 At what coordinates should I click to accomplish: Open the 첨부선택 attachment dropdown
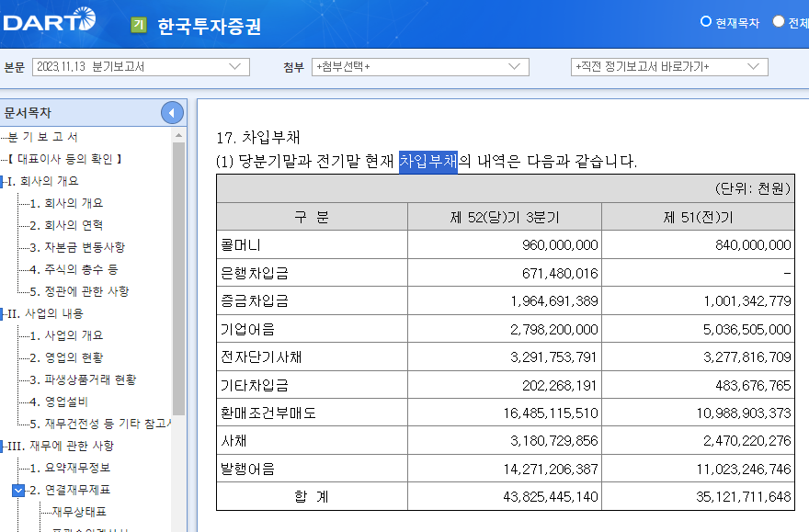click(423, 66)
